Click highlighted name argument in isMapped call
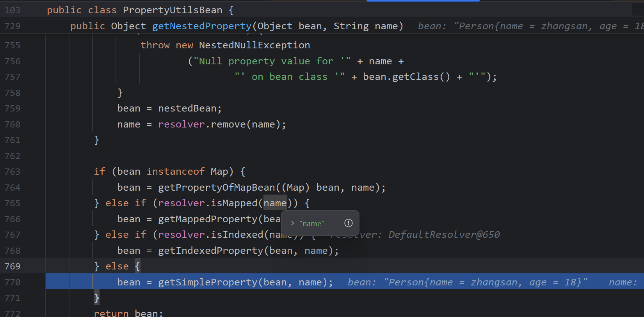The image size is (644, 317). pos(275,203)
